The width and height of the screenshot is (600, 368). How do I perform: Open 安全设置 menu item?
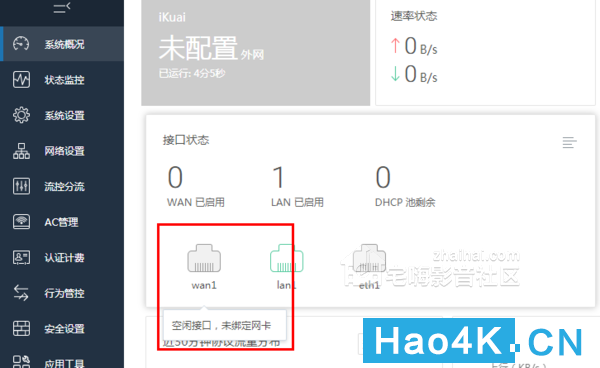click(x=62, y=329)
